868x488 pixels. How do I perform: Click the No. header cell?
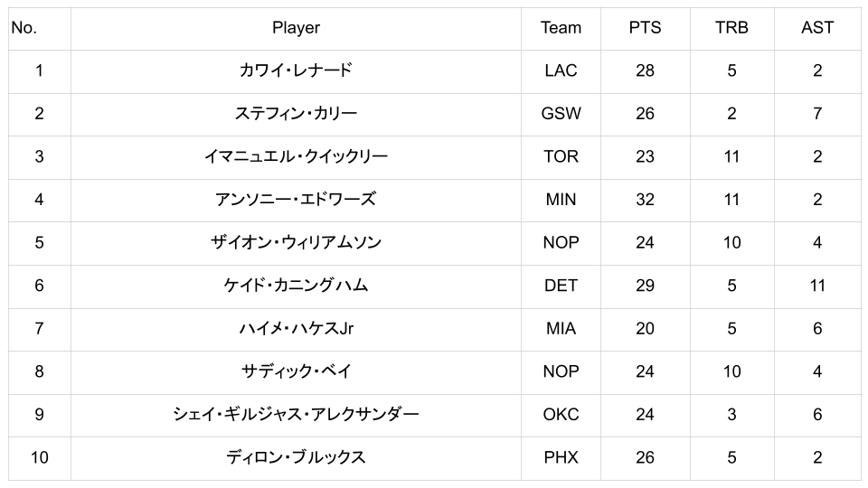click(24, 28)
